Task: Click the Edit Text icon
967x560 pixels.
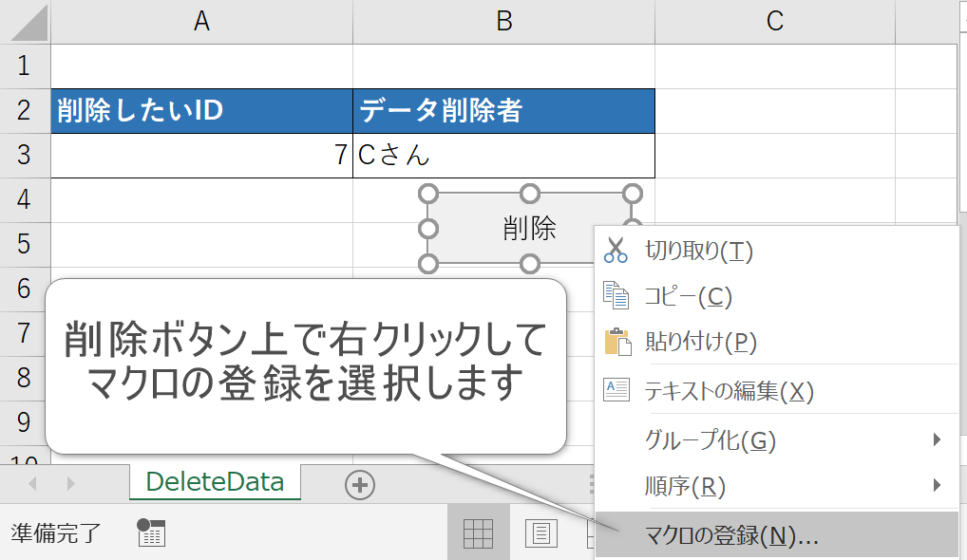Action: [x=616, y=390]
